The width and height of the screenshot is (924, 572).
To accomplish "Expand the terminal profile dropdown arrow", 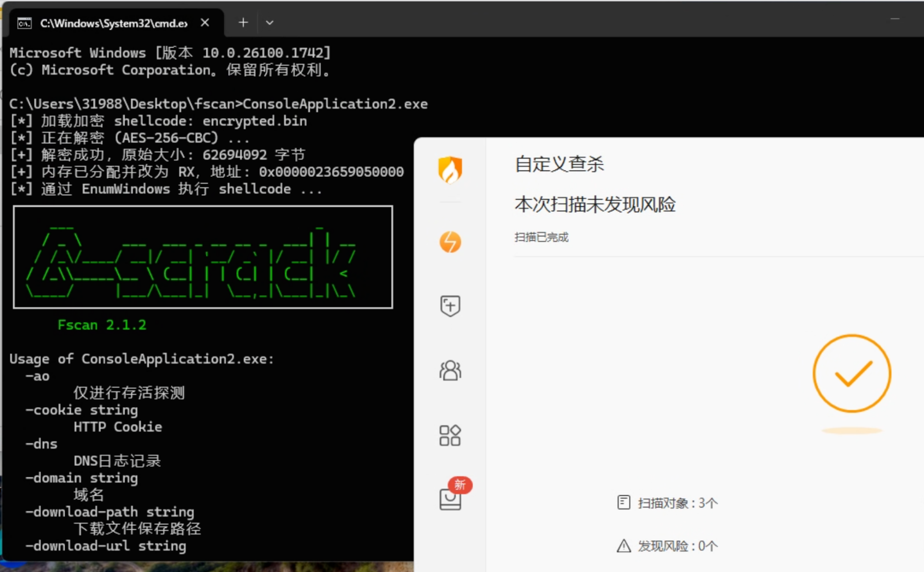I will tap(269, 23).
